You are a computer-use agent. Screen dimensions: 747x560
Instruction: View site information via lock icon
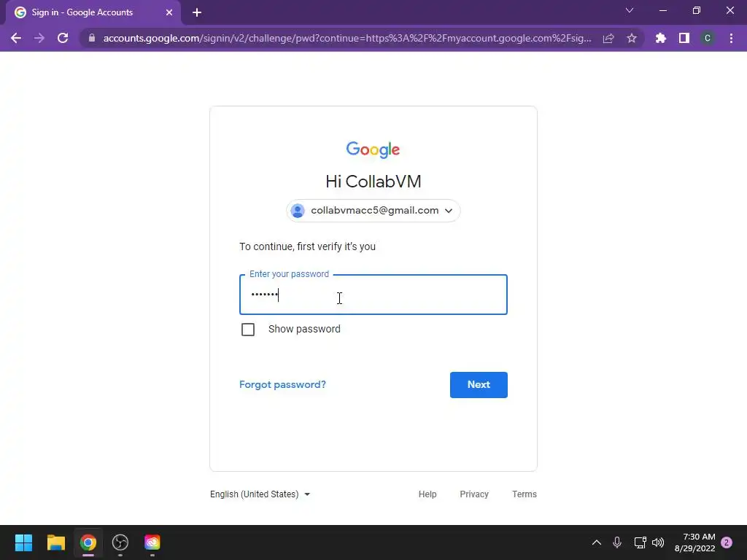[92, 38]
